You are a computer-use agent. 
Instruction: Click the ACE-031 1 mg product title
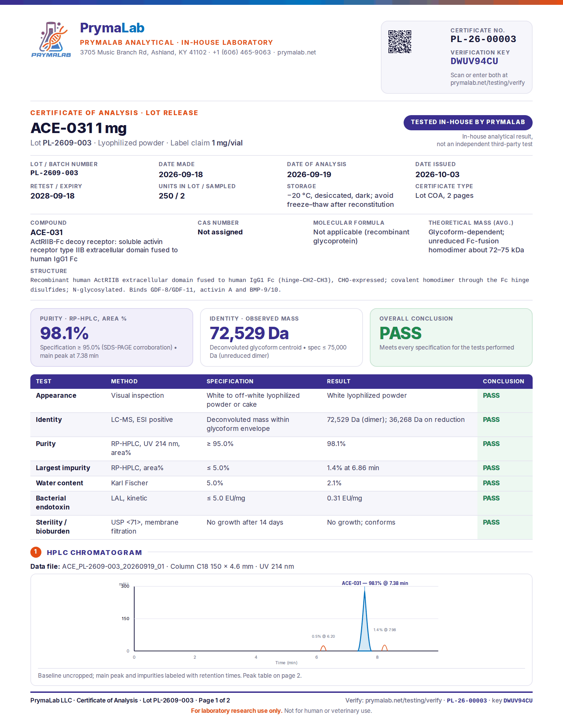79,128
